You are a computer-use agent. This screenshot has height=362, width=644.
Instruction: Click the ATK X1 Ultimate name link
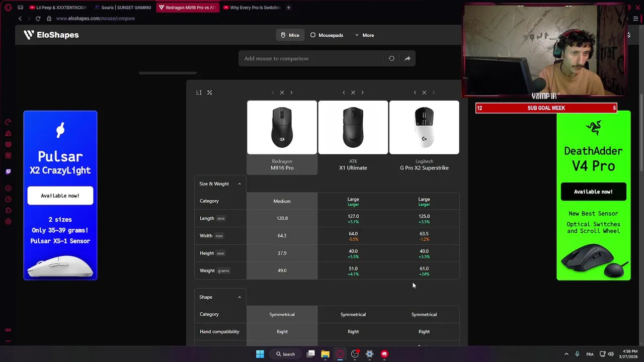[353, 168]
